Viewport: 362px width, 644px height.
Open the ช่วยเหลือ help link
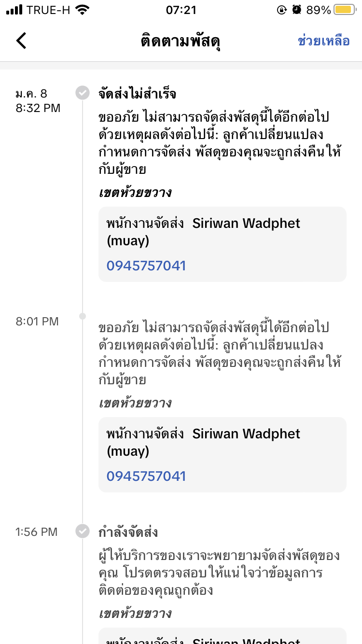323,41
